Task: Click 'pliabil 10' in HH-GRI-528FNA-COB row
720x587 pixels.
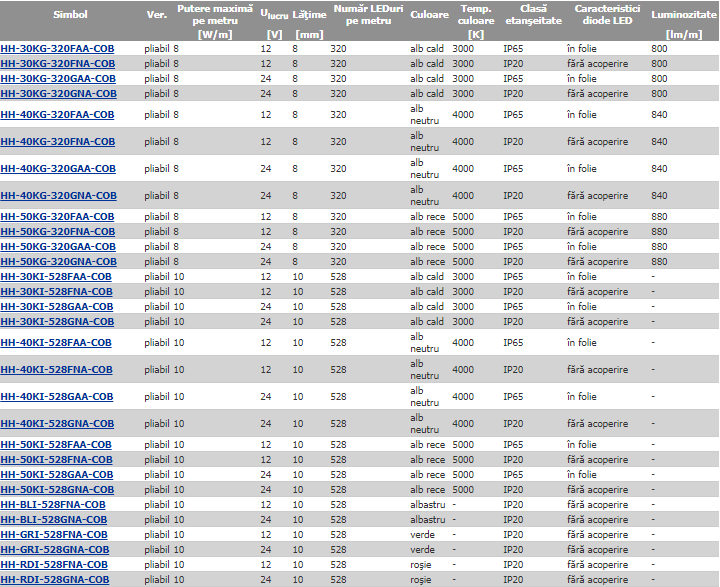Action: [x=164, y=535]
